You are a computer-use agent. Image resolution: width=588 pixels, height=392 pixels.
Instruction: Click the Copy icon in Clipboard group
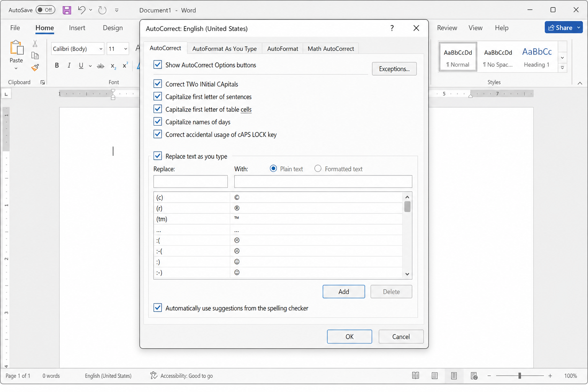[35, 56]
